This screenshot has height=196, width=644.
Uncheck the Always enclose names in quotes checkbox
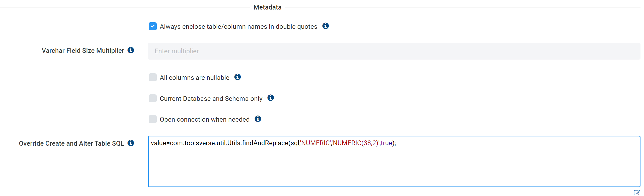click(153, 26)
